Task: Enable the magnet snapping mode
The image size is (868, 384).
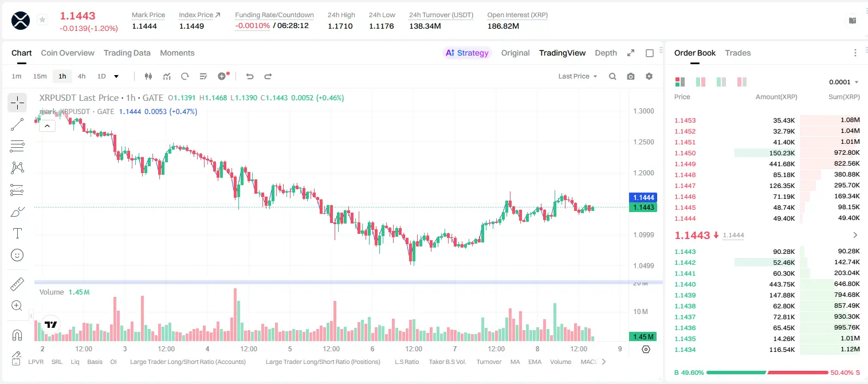Action: [x=17, y=335]
